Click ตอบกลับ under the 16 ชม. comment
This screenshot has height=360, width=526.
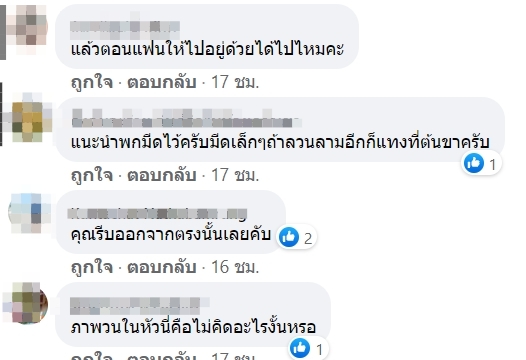click(162, 267)
